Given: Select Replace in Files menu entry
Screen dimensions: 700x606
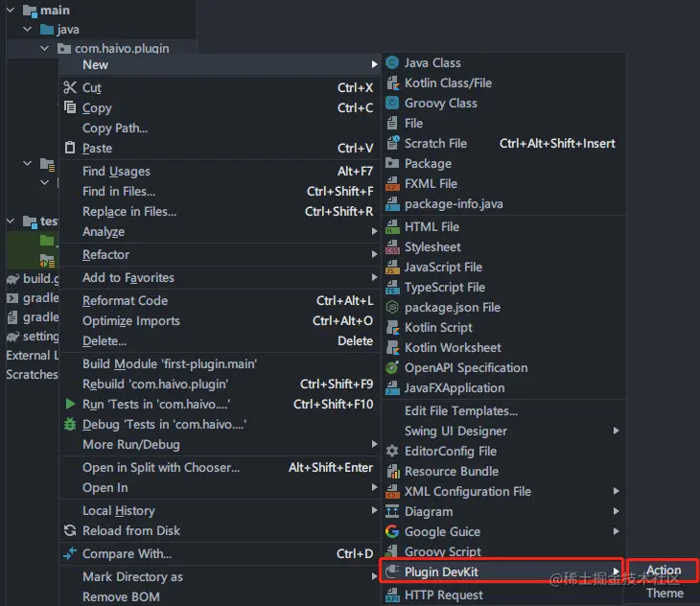Looking at the screenshot, I should (x=220, y=211).
